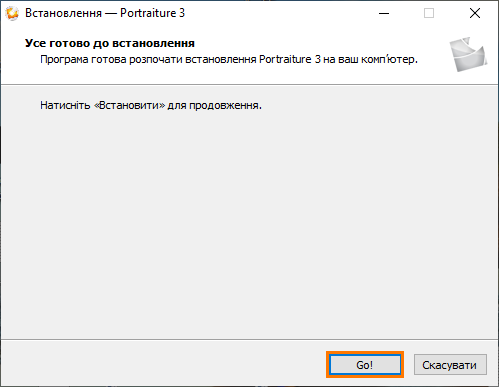Open system menu via installer title-bar icon
This screenshot has width=499, height=387.
pos(12,13)
